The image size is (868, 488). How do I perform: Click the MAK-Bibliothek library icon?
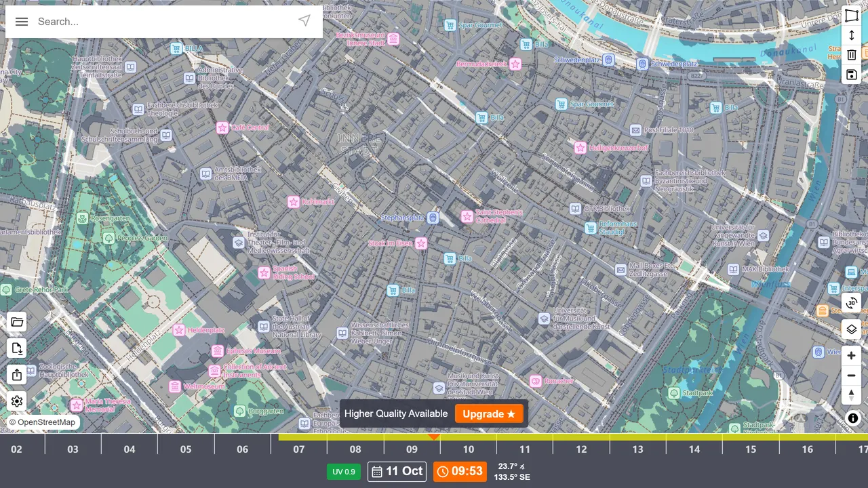click(733, 269)
